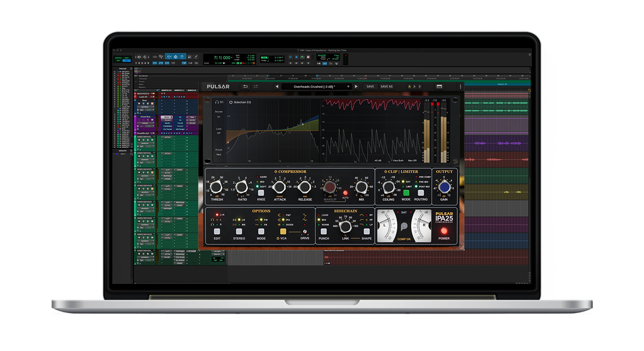Enable sidechain listen via the SC headphone icon

217,102
